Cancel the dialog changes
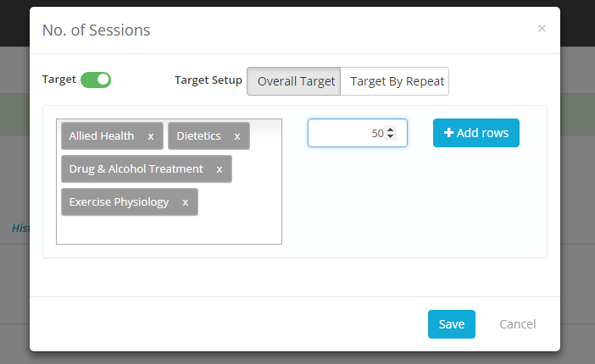This screenshot has width=595, height=364. pos(517,324)
